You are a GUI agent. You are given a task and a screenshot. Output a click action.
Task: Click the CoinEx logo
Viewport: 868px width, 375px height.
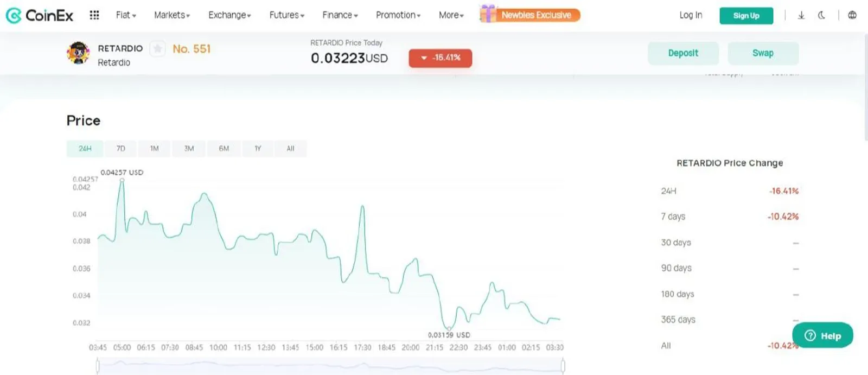coord(40,15)
